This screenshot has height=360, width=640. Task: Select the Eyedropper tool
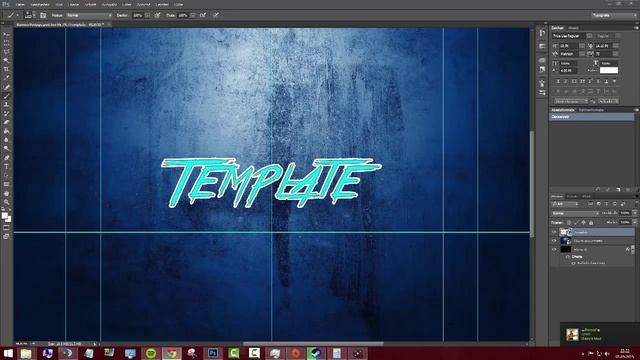point(6,78)
